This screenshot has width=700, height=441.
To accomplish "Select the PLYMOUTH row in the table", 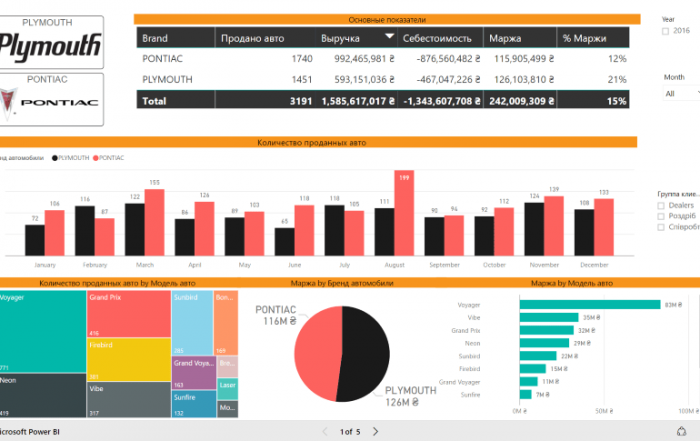I will (x=383, y=79).
